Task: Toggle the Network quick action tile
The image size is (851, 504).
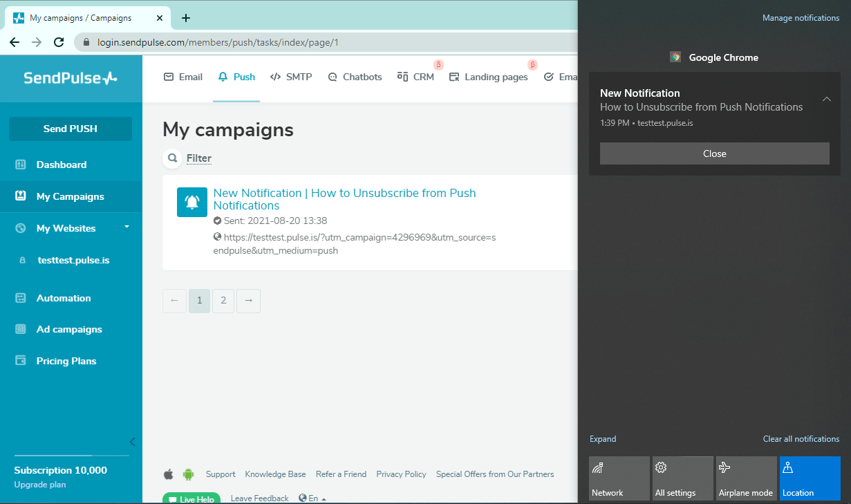Action: coord(619,478)
